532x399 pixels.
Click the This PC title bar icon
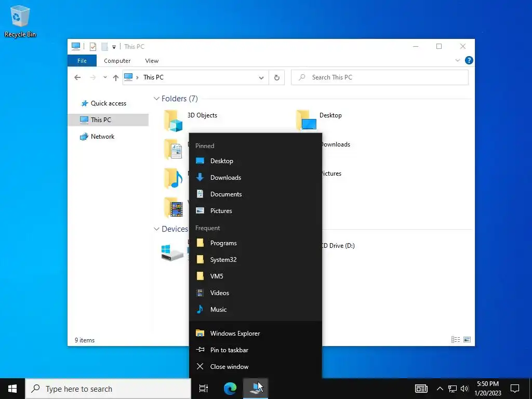pyautogui.click(x=76, y=46)
